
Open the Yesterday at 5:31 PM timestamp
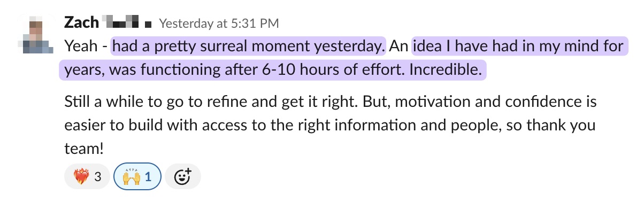tap(219, 24)
